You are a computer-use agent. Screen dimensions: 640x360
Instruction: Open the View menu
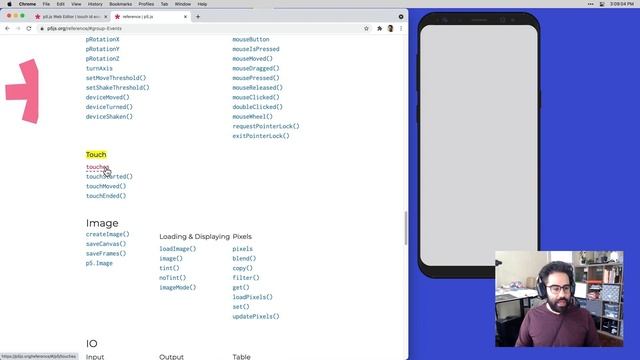(76, 4)
